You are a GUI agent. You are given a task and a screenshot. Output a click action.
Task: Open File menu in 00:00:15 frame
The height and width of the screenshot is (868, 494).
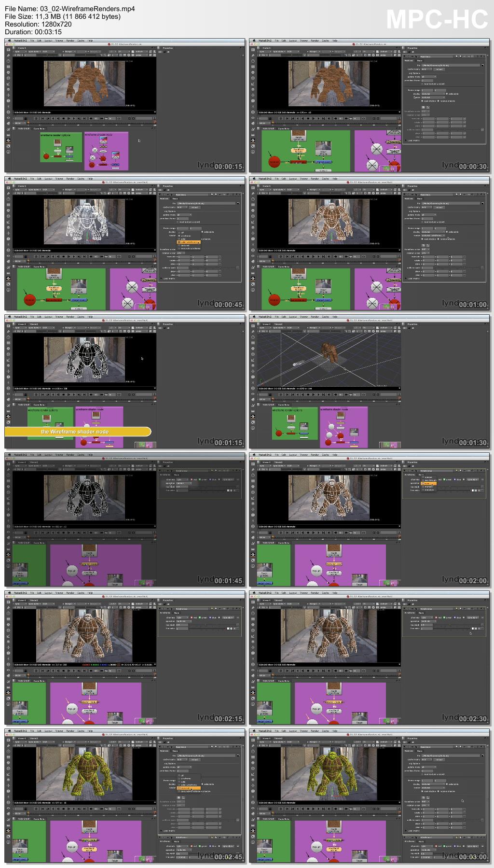click(32, 41)
